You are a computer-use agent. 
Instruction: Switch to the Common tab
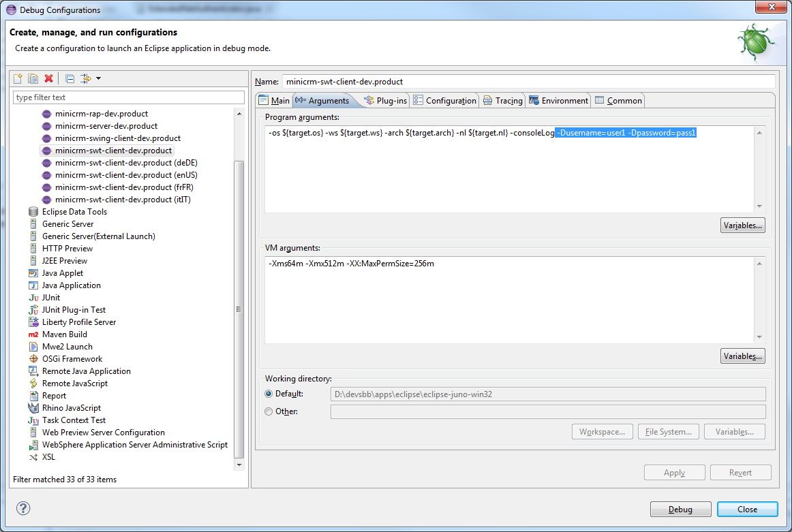(x=618, y=100)
